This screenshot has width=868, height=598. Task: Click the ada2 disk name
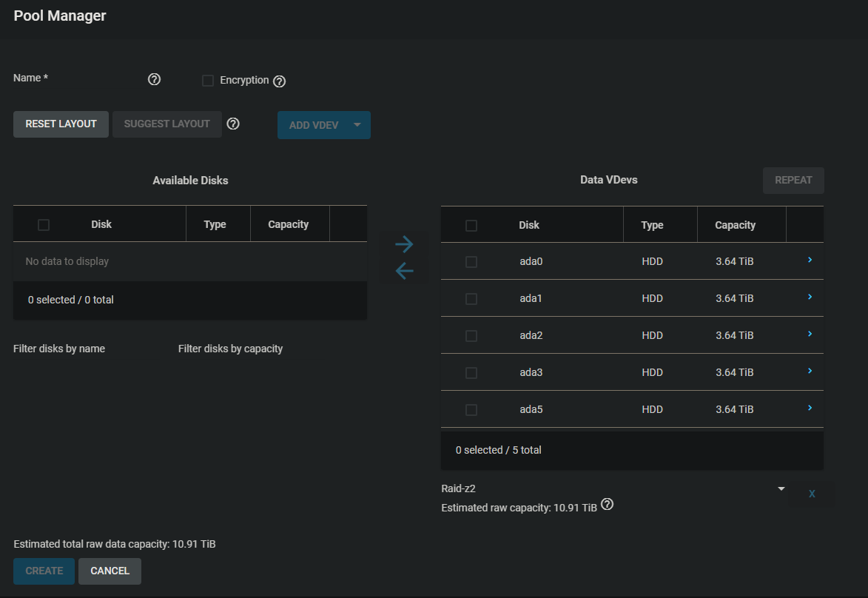[531, 335]
